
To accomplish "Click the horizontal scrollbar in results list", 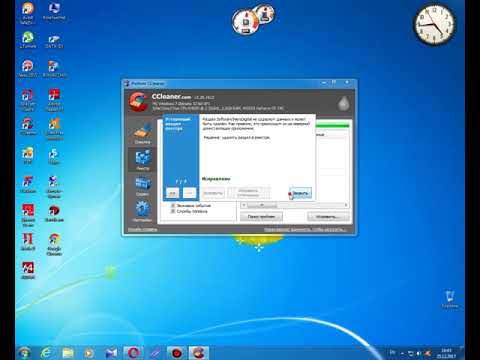I will pyautogui.click(x=295, y=205).
